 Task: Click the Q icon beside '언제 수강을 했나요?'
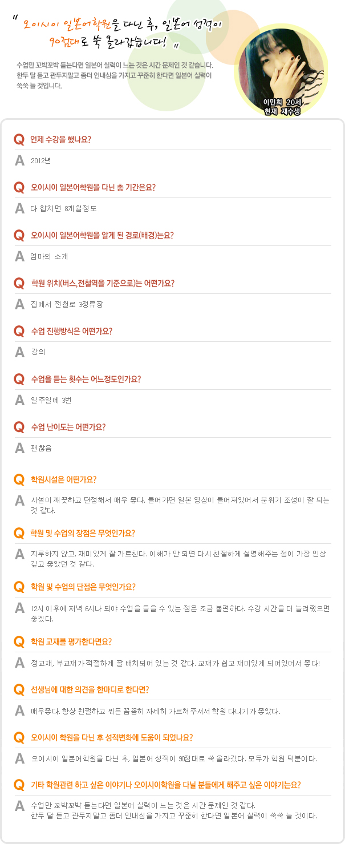point(19,139)
